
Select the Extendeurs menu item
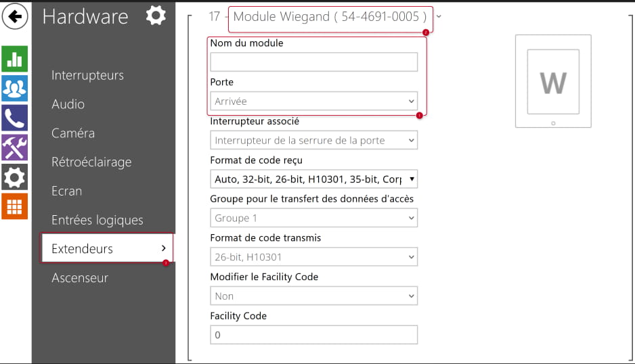107,248
